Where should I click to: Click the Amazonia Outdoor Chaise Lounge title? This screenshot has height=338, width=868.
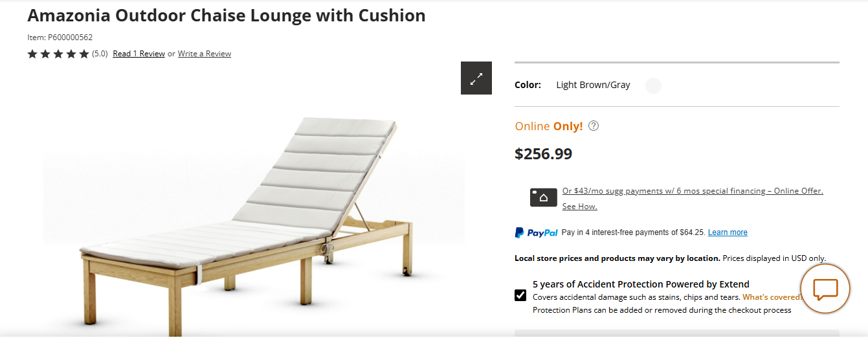point(227,16)
